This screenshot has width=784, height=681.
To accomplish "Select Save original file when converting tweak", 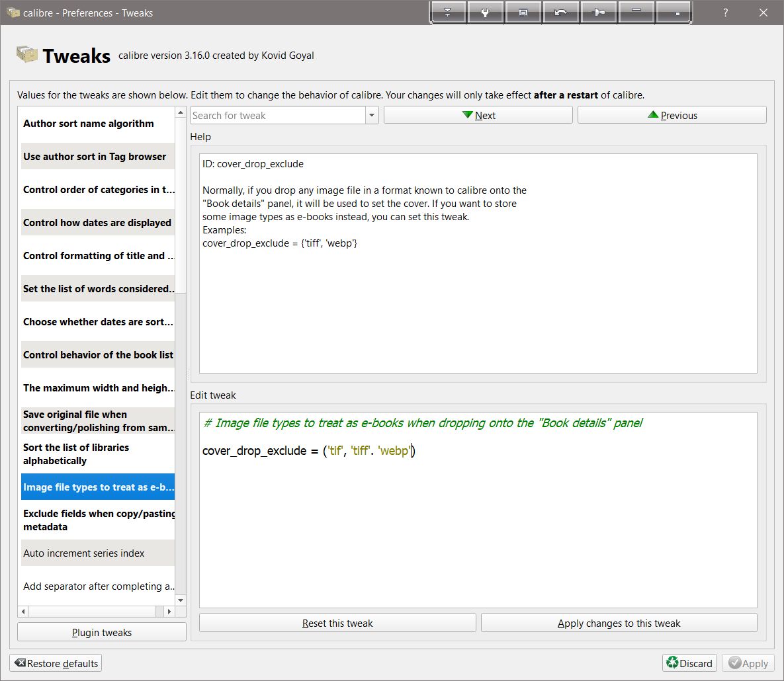I will [98, 421].
